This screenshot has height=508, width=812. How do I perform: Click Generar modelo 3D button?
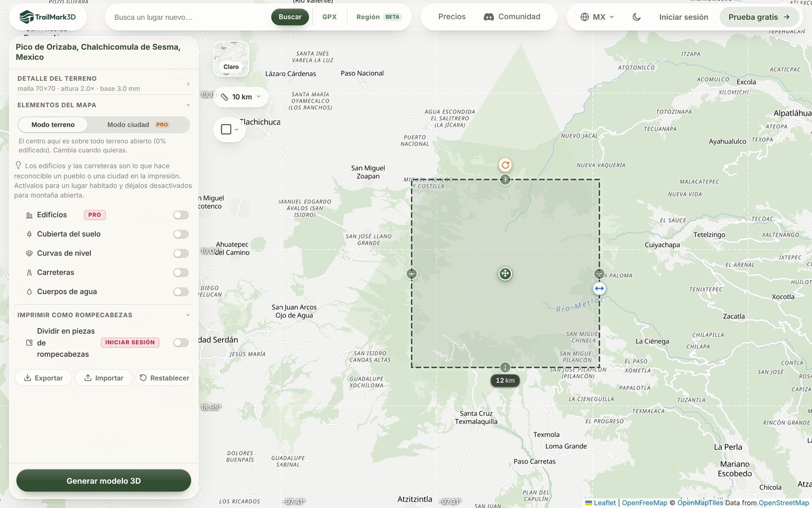tap(104, 481)
